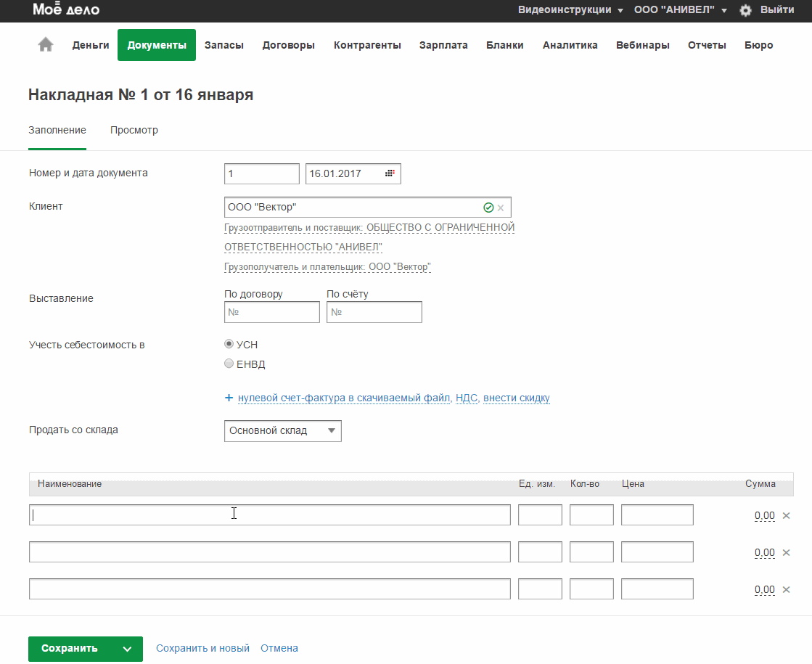Click the plus icon before zero invoice link
Image resolution: width=812 pixels, height=664 pixels.
point(229,398)
